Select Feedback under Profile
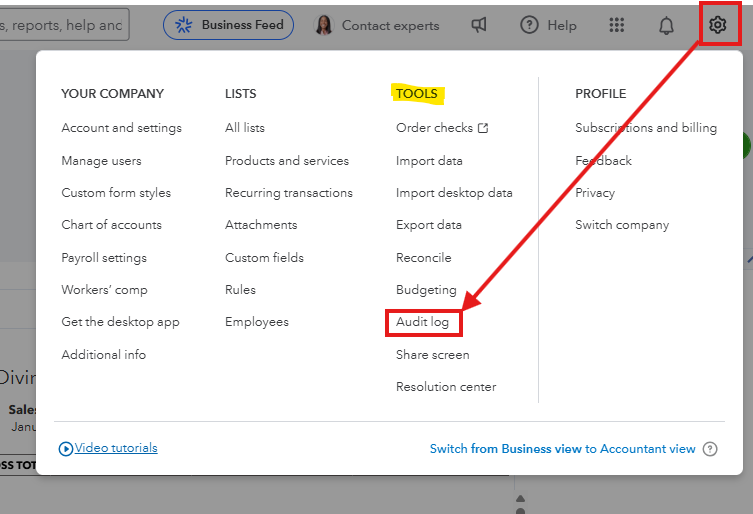The image size is (753, 514). 604,160
